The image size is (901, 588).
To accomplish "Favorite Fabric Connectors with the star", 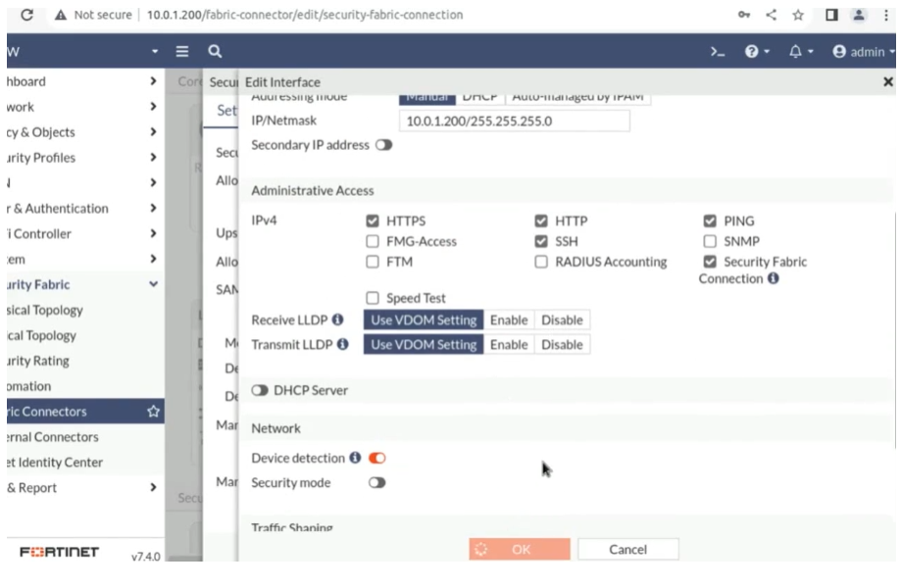I will 153,412.
